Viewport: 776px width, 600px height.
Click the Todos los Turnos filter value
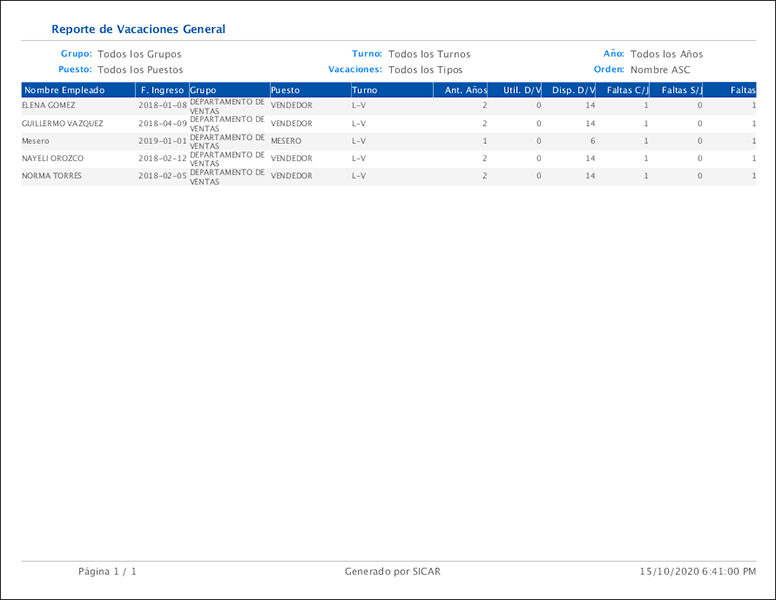[429, 54]
